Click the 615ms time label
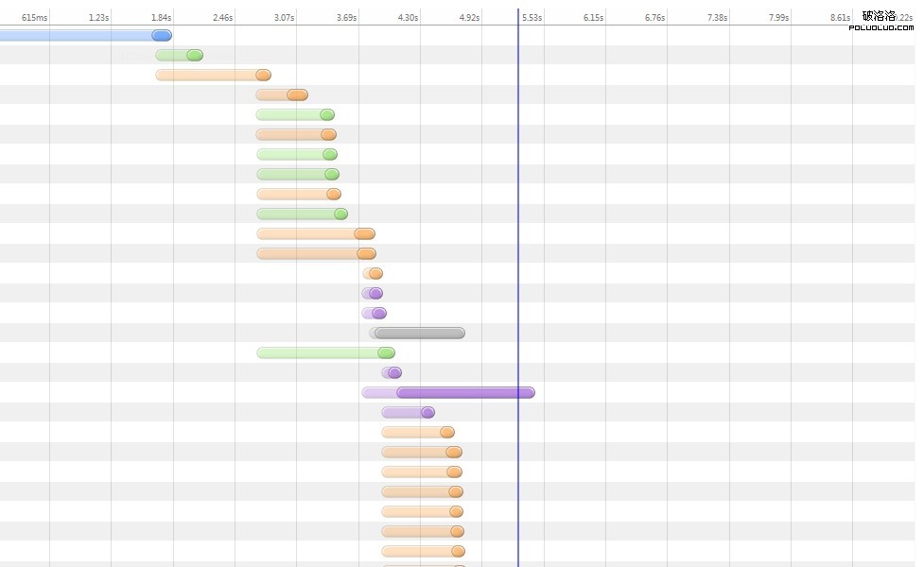 [34, 18]
